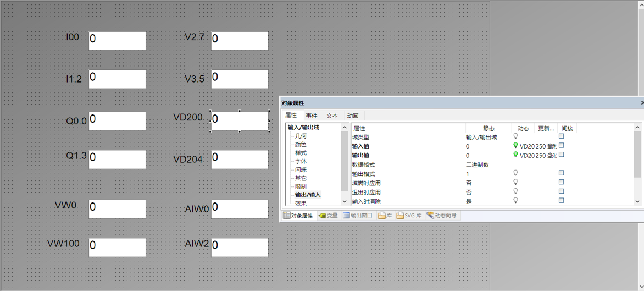Click the Q0.0 input field

coord(117,121)
